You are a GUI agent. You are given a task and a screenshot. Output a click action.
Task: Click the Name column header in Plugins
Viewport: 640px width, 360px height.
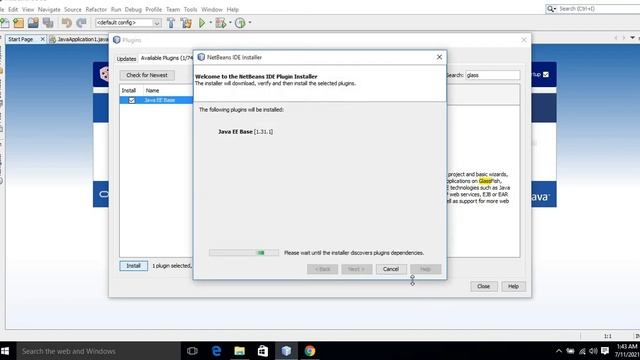click(x=168, y=91)
